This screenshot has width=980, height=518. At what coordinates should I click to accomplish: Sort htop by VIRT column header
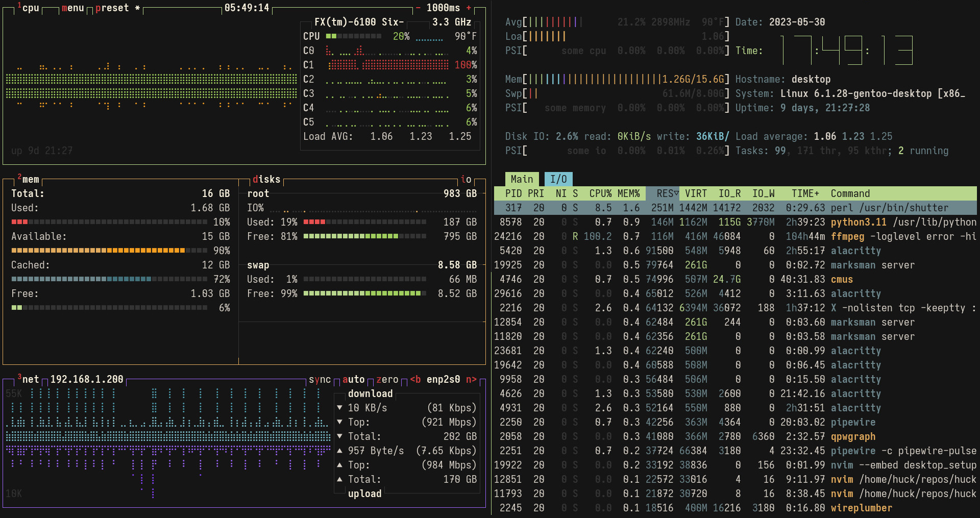point(696,193)
